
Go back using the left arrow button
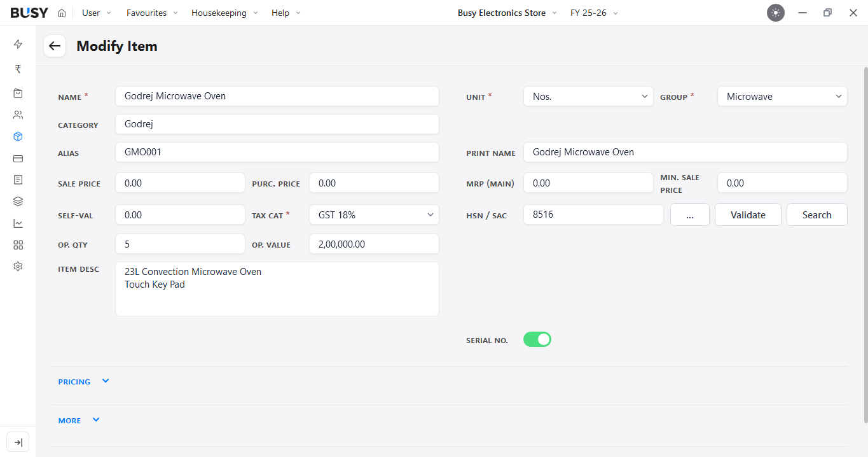55,46
